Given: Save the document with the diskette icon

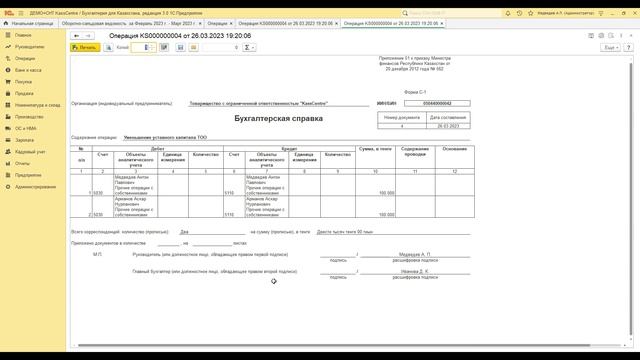Looking at the screenshot, I should [180, 47].
